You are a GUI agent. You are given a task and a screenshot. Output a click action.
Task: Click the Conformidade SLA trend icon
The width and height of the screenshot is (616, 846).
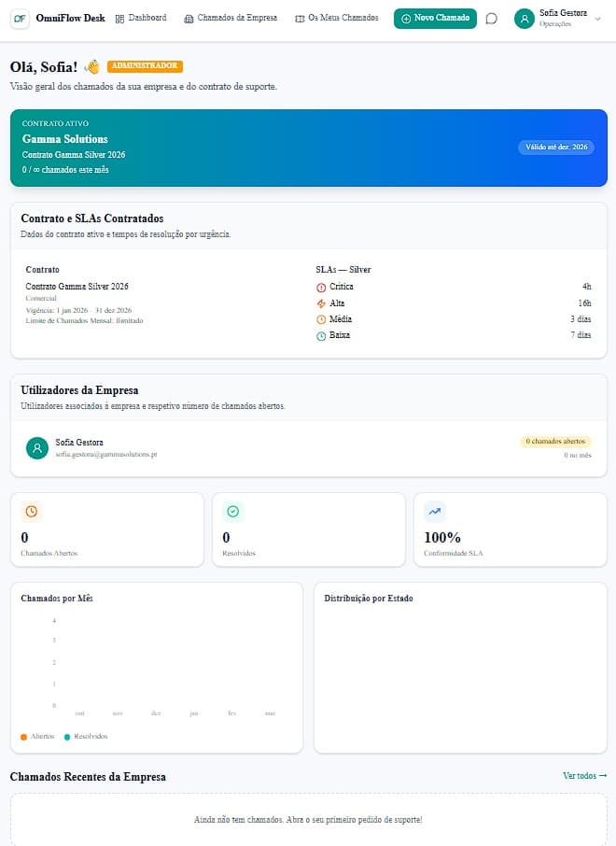click(435, 511)
